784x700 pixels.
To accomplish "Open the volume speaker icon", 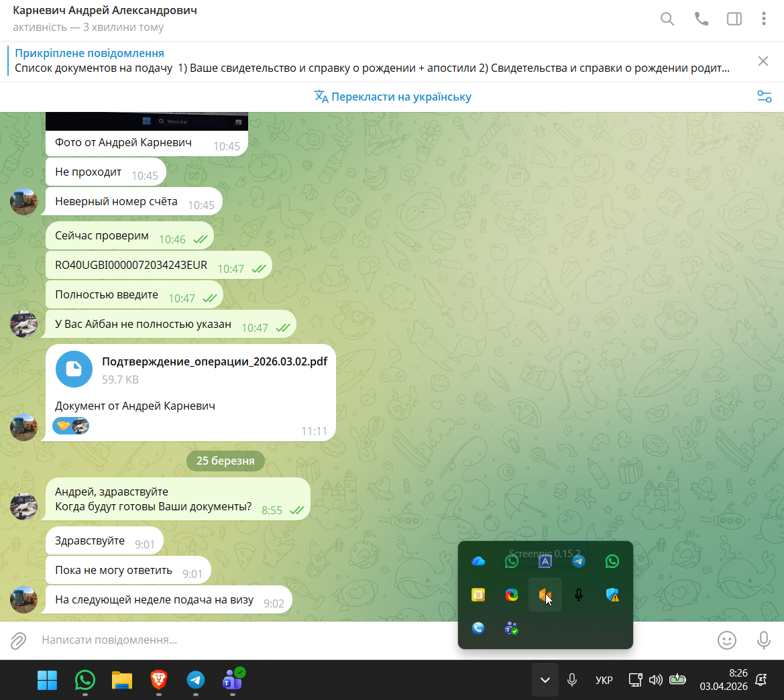I will [x=655, y=680].
